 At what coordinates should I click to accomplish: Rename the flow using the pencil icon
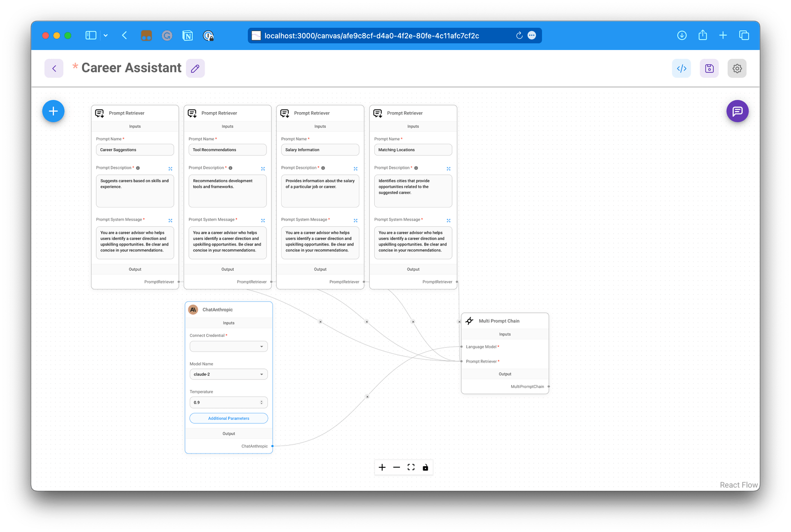[195, 68]
